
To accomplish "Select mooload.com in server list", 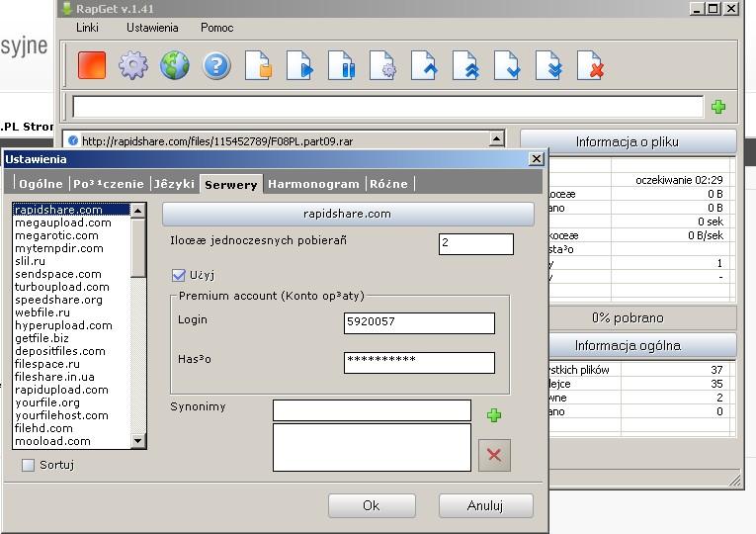I will click(x=71, y=441).
